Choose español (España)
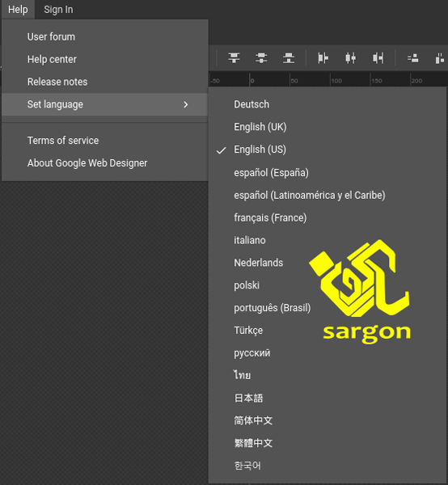 328,173
